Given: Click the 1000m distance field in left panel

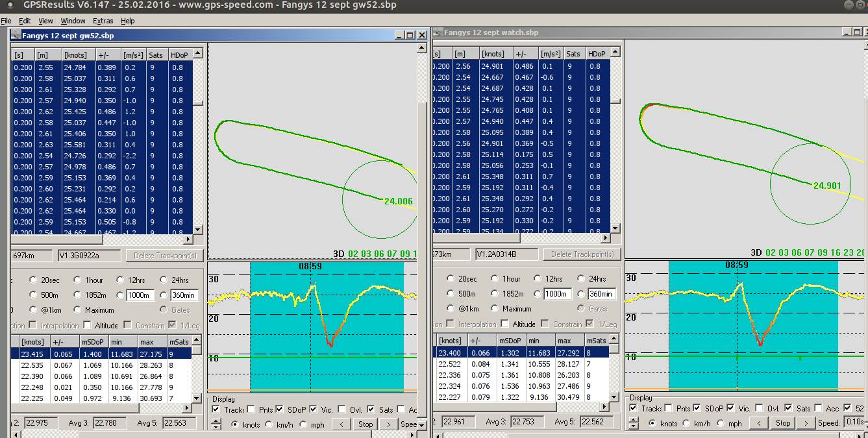Looking at the screenshot, I should point(140,295).
